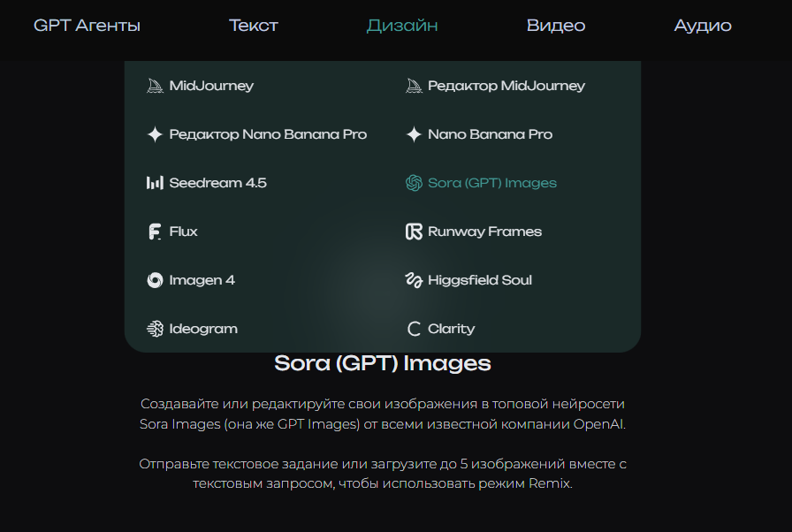Screen dimensions: 792x532
Task: Click the Imagen 4 spiral icon
Action: coord(155,280)
